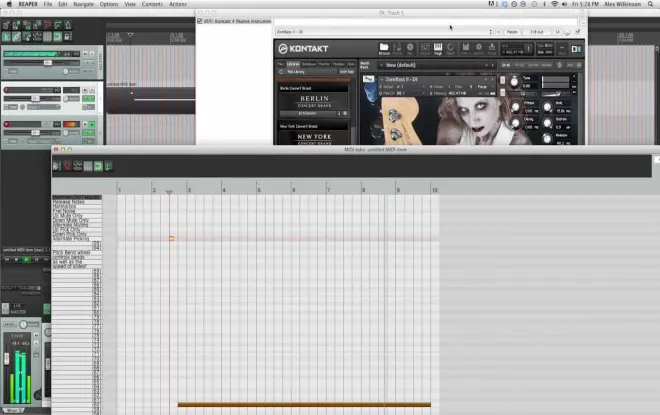Open the File menu

click(48, 4)
